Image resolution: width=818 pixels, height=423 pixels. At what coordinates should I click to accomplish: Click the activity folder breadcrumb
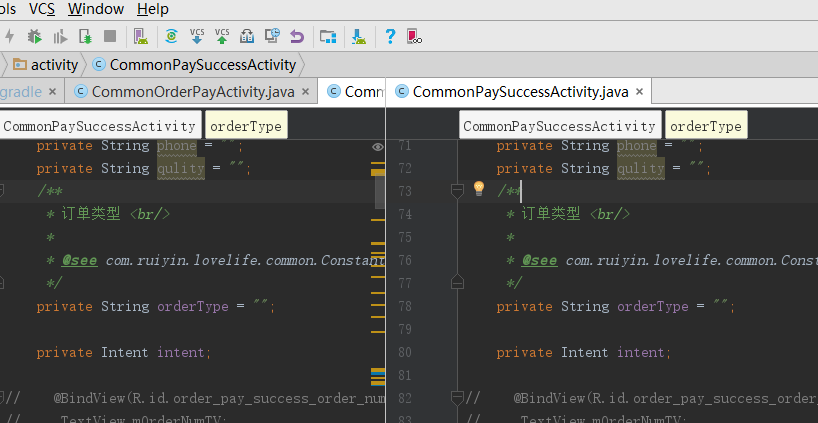(45, 65)
